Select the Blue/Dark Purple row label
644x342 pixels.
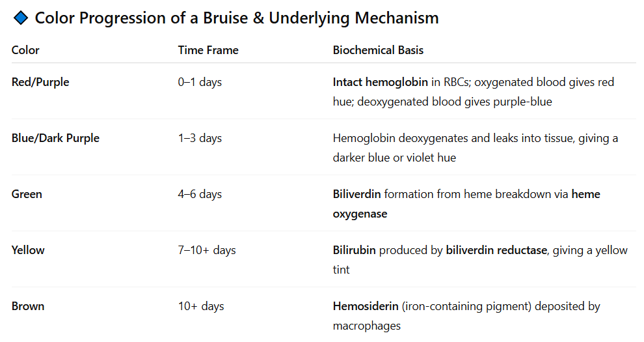55,138
